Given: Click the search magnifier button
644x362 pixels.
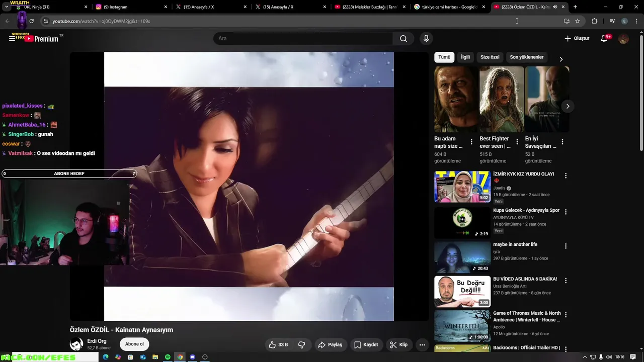Looking at the screenshot, I should [x=404, y=39].
